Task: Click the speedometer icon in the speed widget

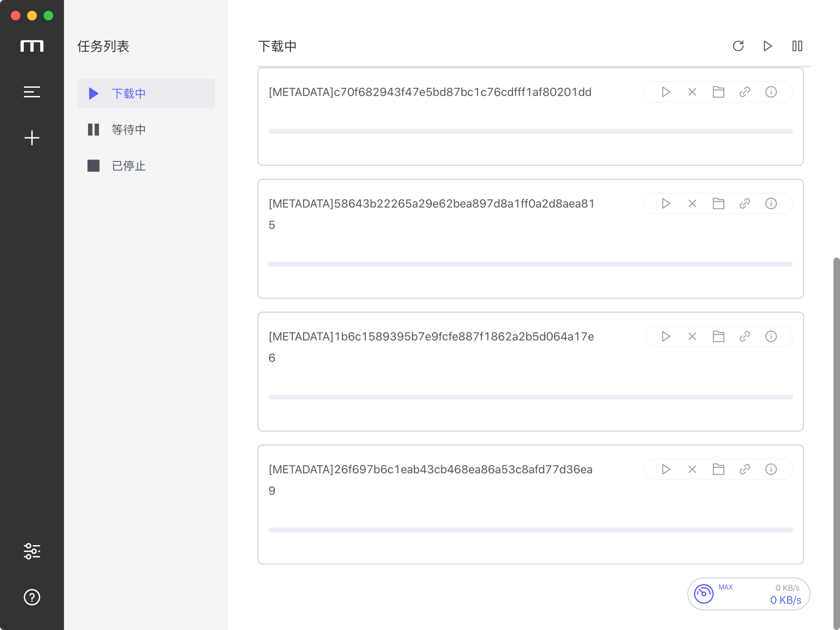Action: pyautogui.click(x=704, y=594)
